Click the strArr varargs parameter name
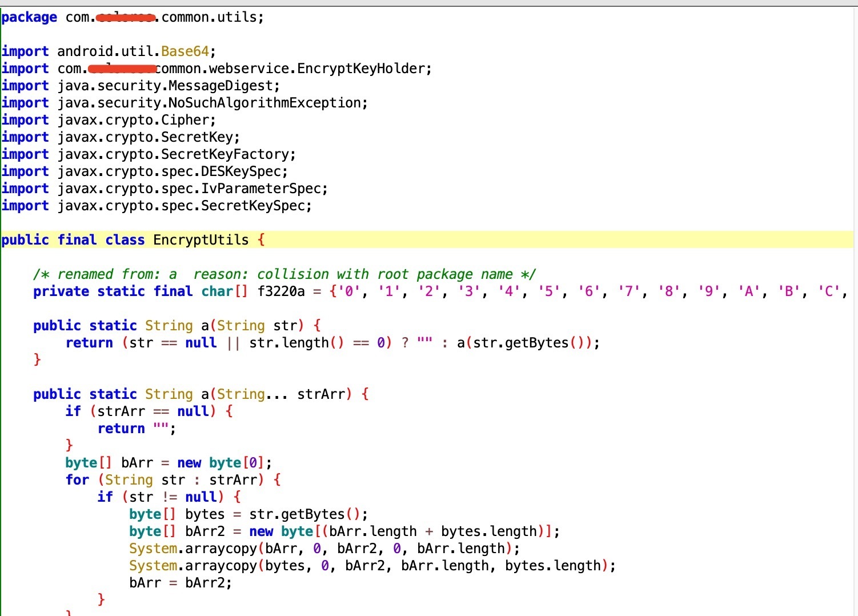The height and width of the screenshot is (616, 858). [321, 394]
